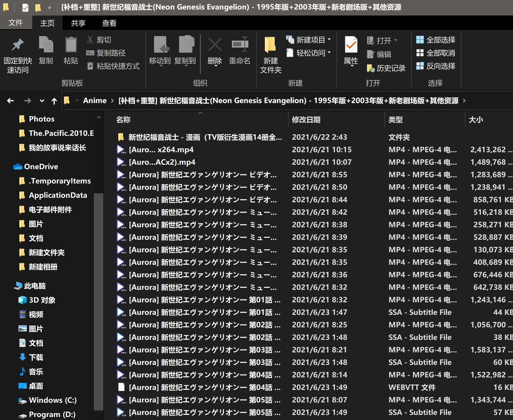Sort by Date modified column
Screen dimensions: 513x420
tap(337, 120)
